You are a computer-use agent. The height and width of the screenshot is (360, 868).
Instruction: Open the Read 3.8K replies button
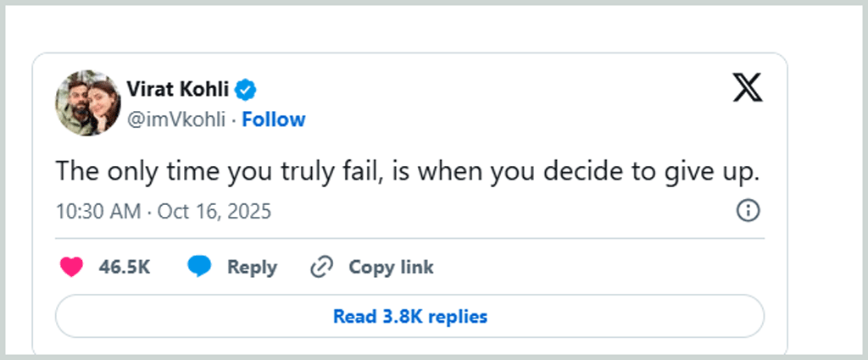[409, 317]
